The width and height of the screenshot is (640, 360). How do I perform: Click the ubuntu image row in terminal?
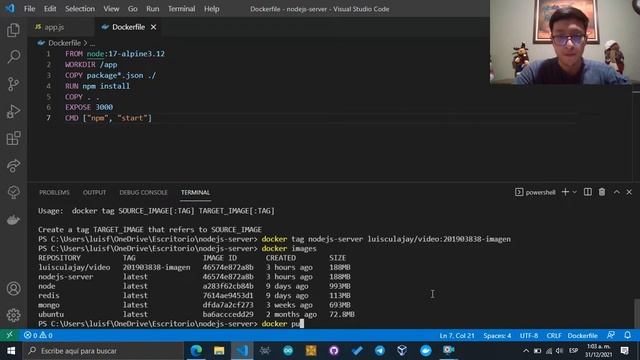[196, 314]
